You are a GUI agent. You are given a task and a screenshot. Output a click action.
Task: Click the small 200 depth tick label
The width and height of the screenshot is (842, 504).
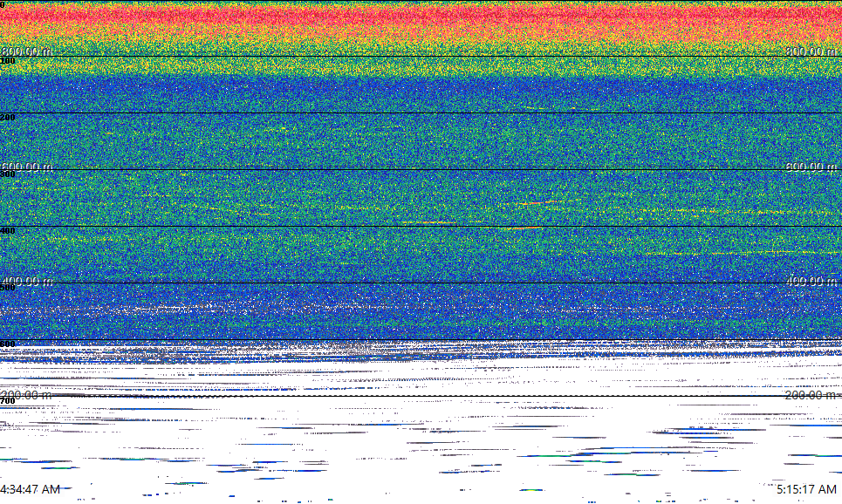click(x=8, y=118)
